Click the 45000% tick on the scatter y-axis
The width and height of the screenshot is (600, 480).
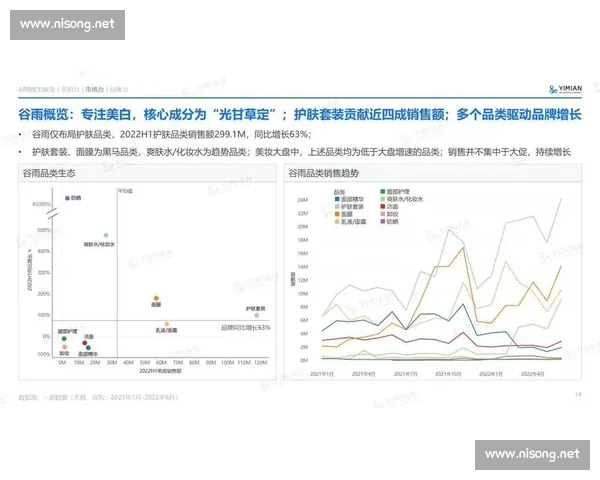pyautogui.click(x=41, y=204)
